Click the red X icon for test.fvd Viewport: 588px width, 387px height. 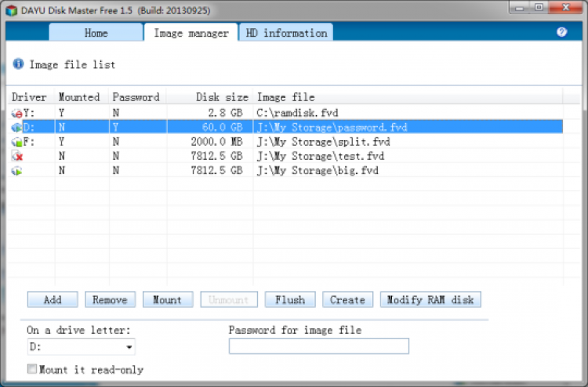[16, 156]
